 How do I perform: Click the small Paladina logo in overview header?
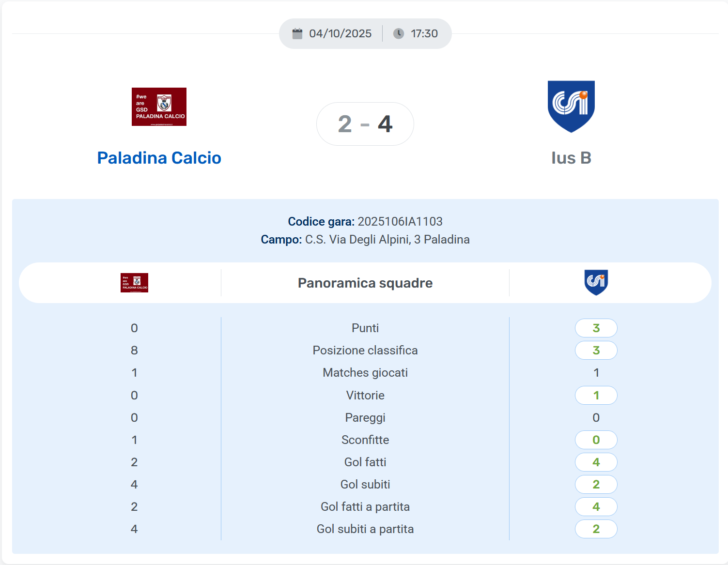point(134,283)
